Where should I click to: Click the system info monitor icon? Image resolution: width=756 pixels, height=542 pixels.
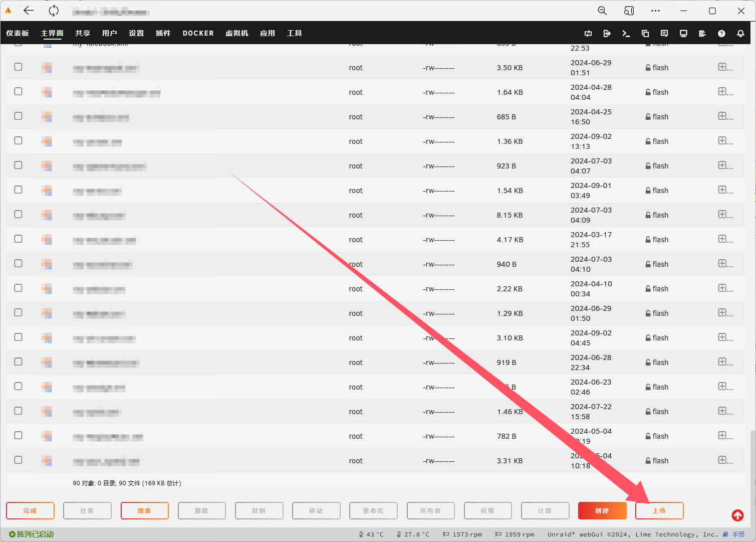[683, 34]
